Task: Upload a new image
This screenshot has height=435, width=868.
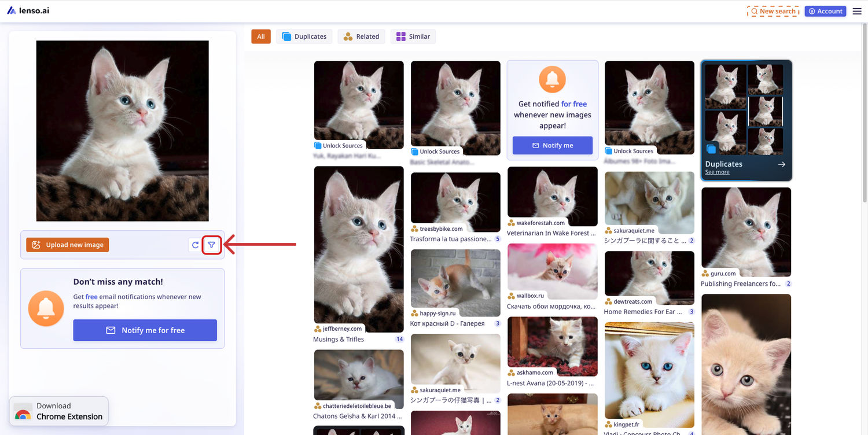Action: coord(67,245)
